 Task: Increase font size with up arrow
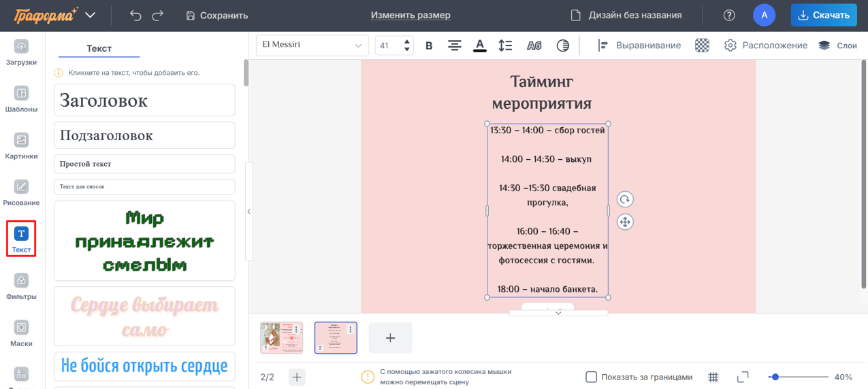click(407, 41)
